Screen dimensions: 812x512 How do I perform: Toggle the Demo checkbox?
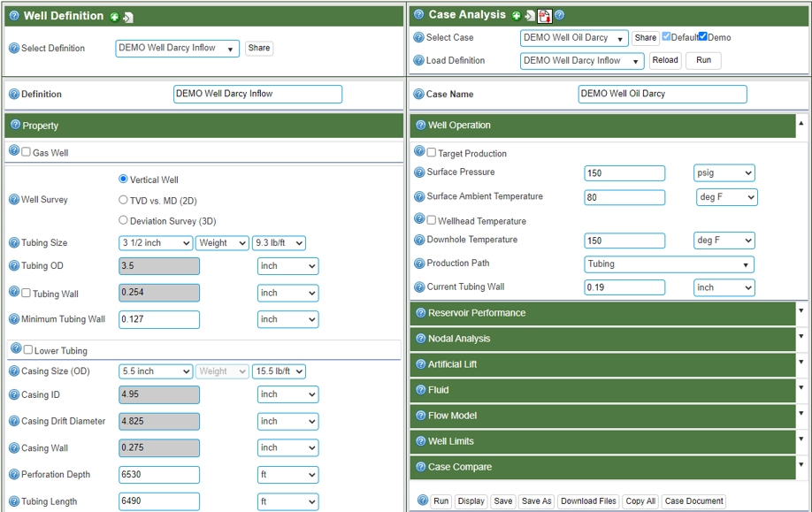(702, 36)
